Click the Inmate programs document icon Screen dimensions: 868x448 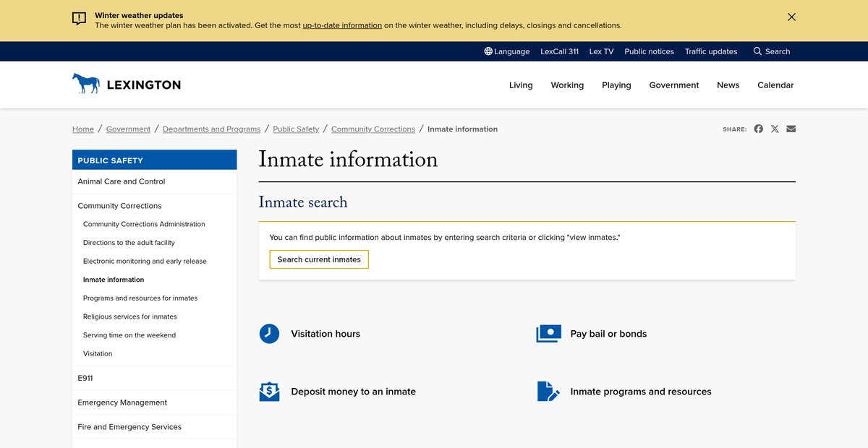548,392
